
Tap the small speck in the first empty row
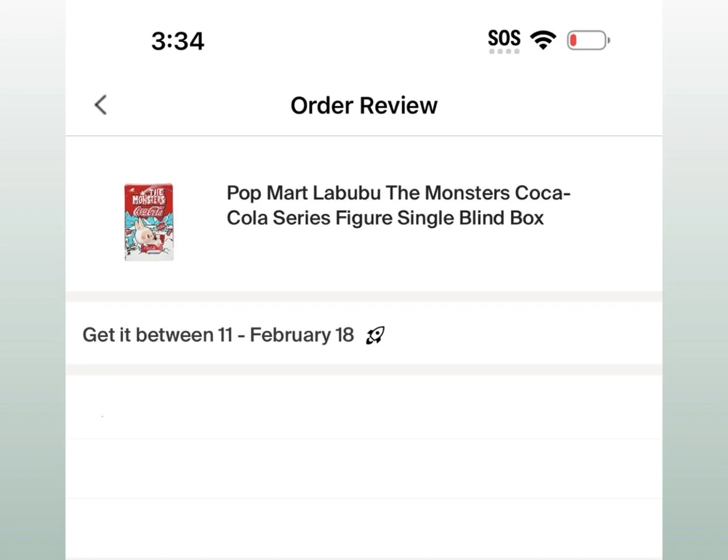click(103, 416)
